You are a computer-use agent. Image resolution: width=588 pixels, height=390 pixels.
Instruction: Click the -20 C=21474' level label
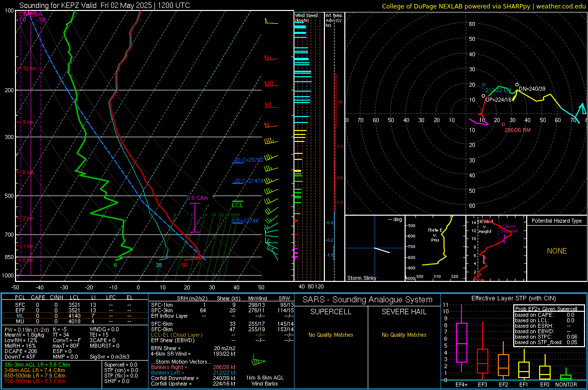tap(248, 181)
